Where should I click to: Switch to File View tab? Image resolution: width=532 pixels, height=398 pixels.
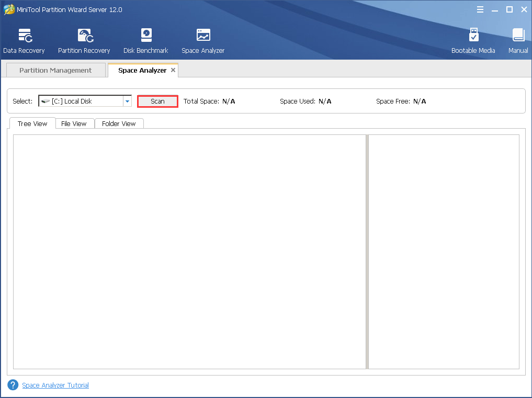(74, 123)
